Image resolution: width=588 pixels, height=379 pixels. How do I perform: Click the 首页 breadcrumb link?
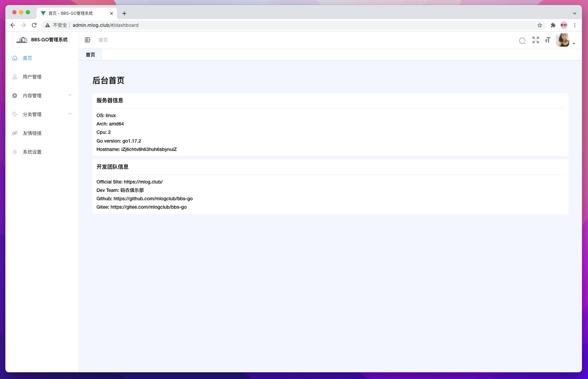[x=103, y=40]
